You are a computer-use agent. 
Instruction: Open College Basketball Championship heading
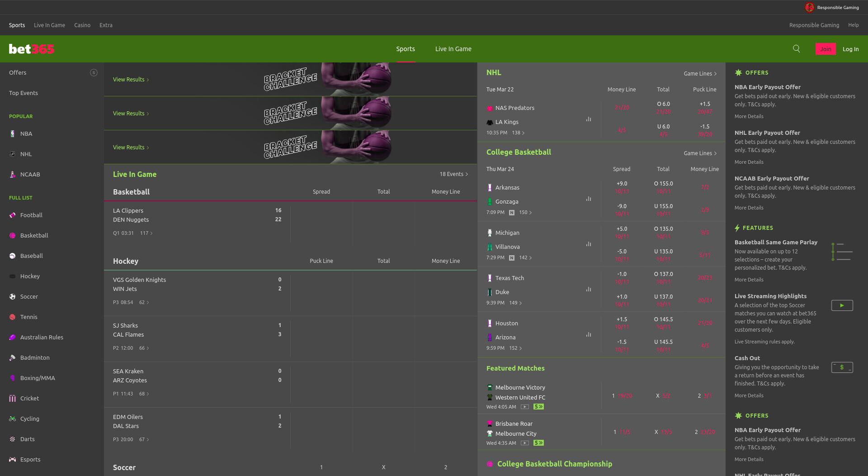point(555,464)
